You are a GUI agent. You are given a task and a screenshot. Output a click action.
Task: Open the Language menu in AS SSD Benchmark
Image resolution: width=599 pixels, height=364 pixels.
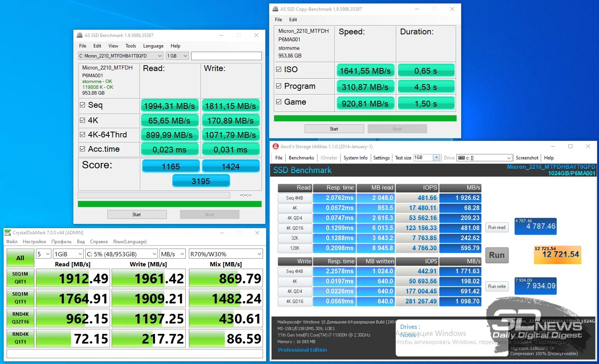coord(153,46)
